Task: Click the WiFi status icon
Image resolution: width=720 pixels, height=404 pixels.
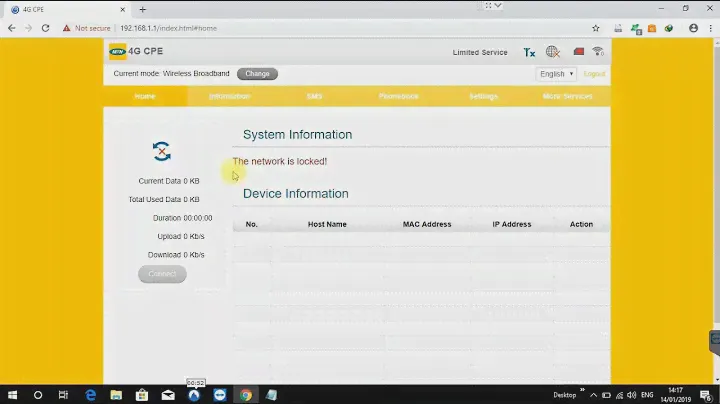Action: pyautogui.click(x=598, y=52)
